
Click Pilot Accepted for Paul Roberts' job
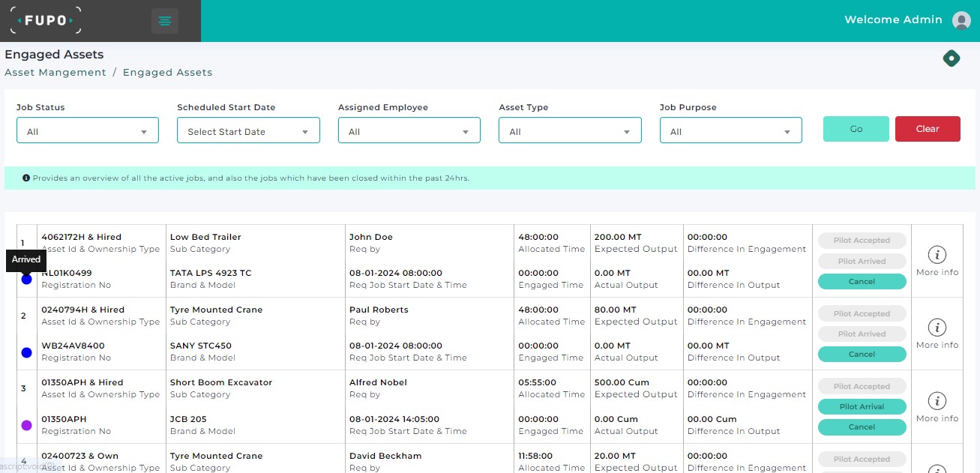pyautogui.click(x=862, y=314)
